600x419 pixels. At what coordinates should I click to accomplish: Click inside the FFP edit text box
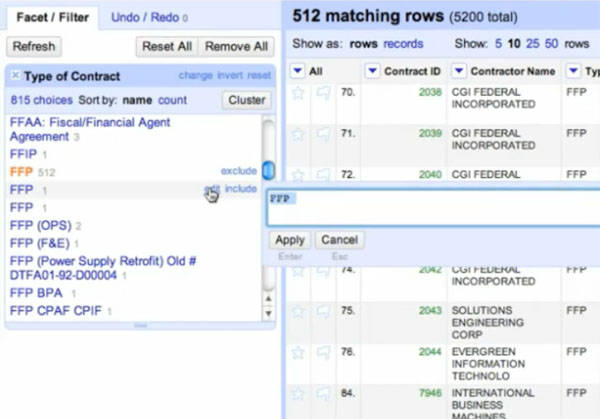point(434,209)
